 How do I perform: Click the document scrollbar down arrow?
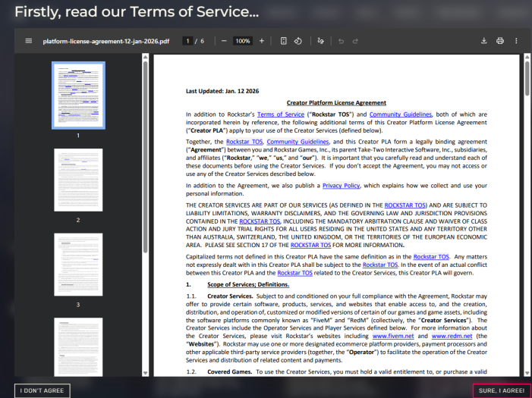(527, 373)
